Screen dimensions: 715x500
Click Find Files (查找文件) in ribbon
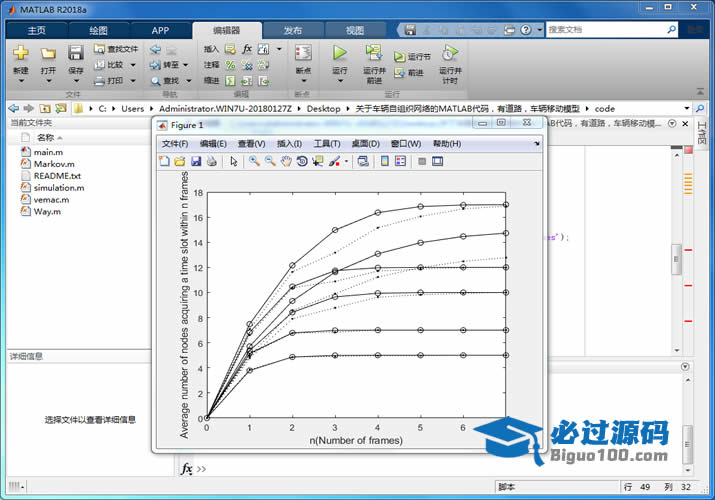(116, 49)
